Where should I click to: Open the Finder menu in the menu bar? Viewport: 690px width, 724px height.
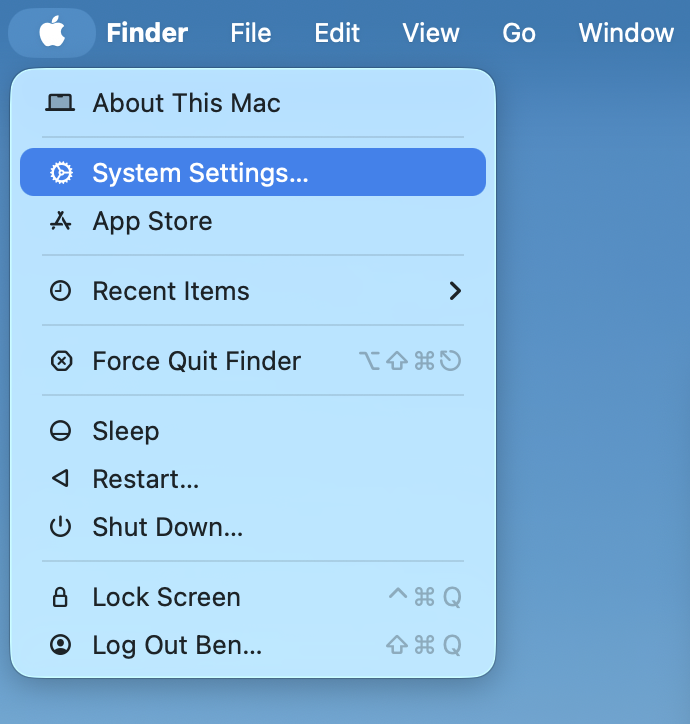click(x=147, y=33)
